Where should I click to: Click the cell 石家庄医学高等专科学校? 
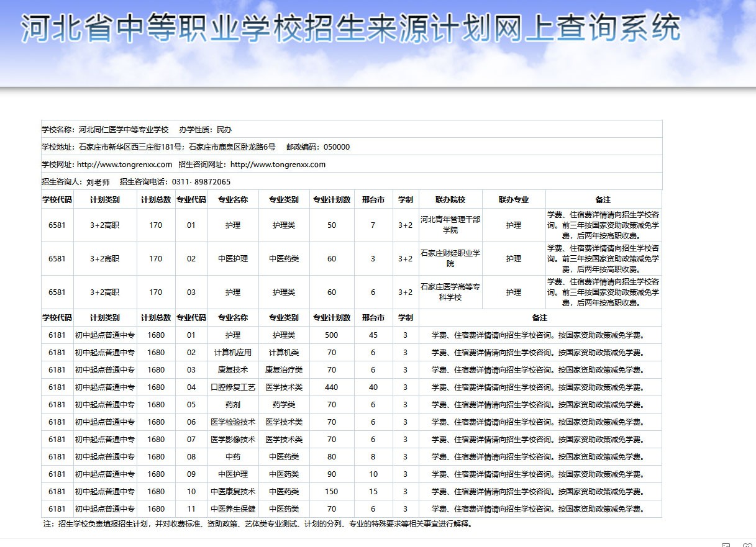click(x=450, y=292)
